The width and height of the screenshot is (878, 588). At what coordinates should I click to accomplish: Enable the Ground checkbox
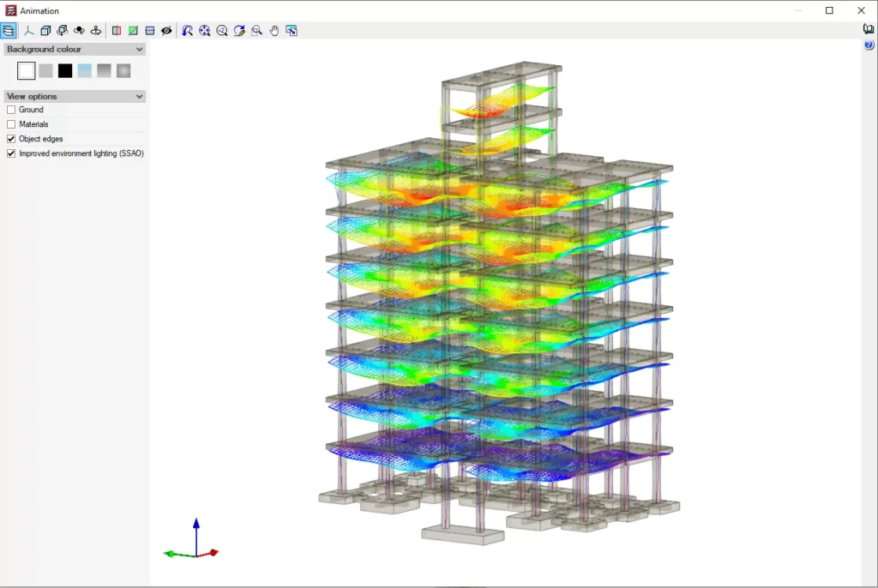(x=11, y=110)
